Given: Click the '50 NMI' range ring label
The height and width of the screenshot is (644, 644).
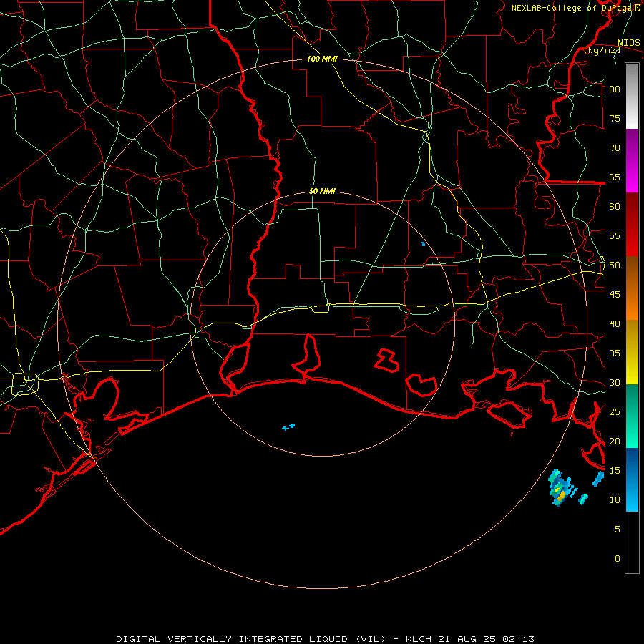Looking at the screenshot, I should click(322, 191).
